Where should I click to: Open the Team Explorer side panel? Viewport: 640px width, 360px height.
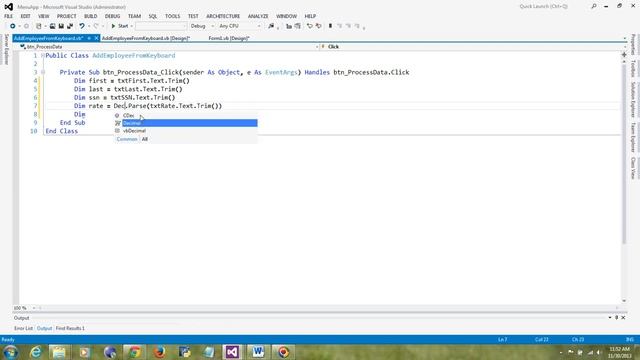[x=633, y=137]
